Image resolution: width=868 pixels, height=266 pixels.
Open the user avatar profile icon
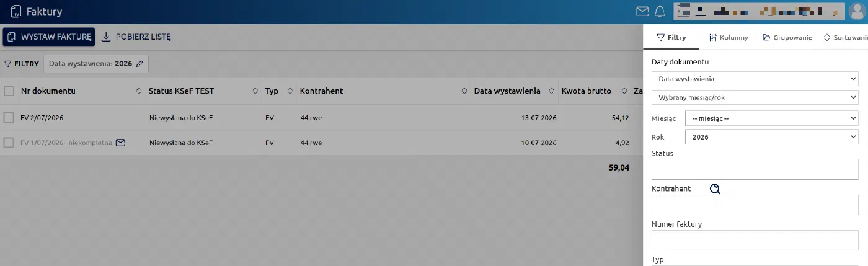coord(856,11)
